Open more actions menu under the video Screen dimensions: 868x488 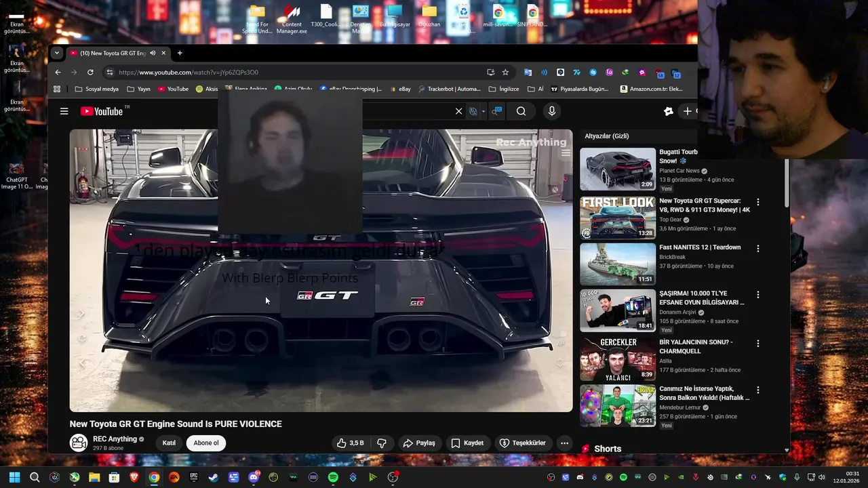[x=564, y=443]
